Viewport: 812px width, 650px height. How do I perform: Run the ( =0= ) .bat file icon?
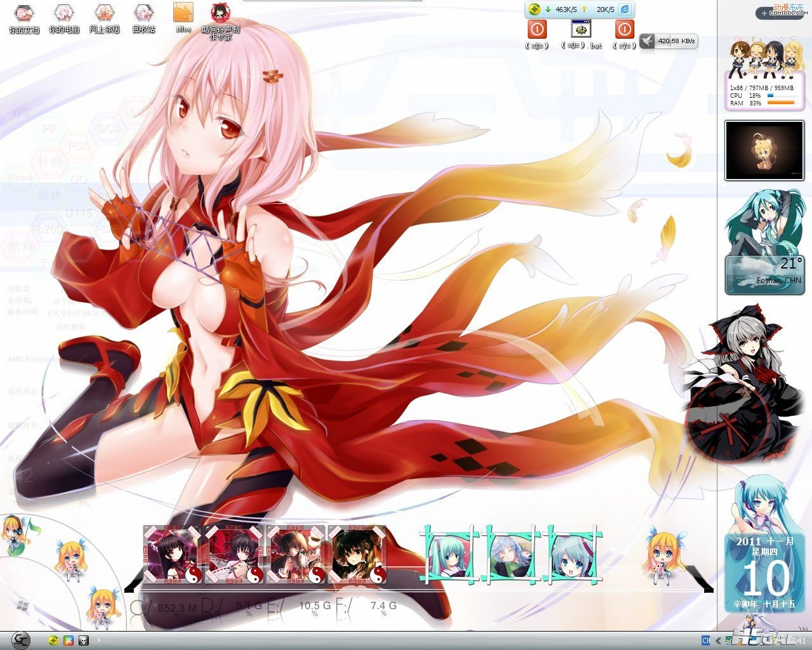pos(581,30)
